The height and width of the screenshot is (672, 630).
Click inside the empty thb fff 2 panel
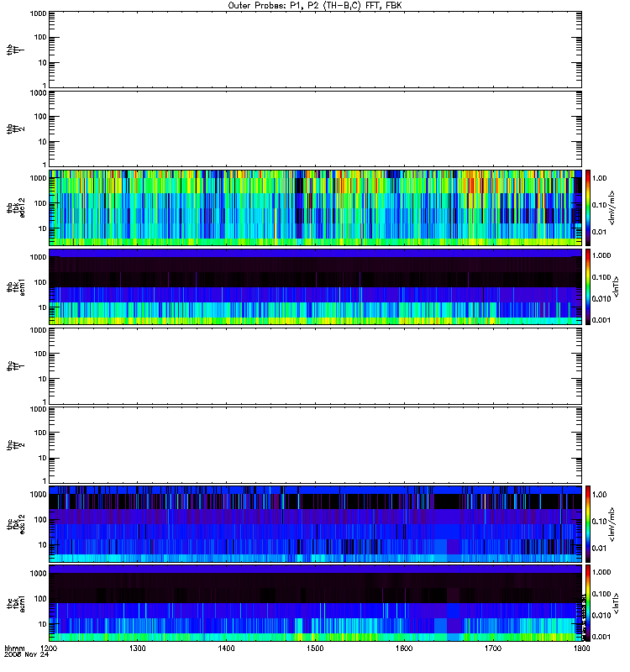coord(315,129)
